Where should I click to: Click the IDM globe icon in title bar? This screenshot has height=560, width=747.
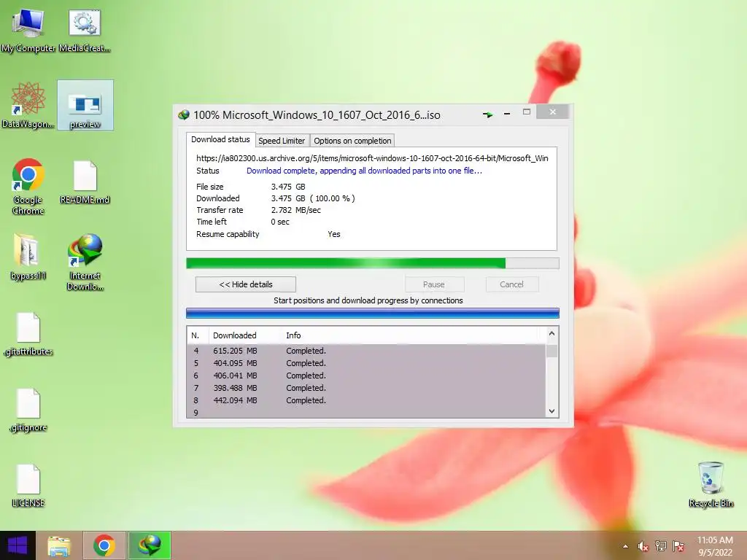pyautogui.click(x=183, y=114)
